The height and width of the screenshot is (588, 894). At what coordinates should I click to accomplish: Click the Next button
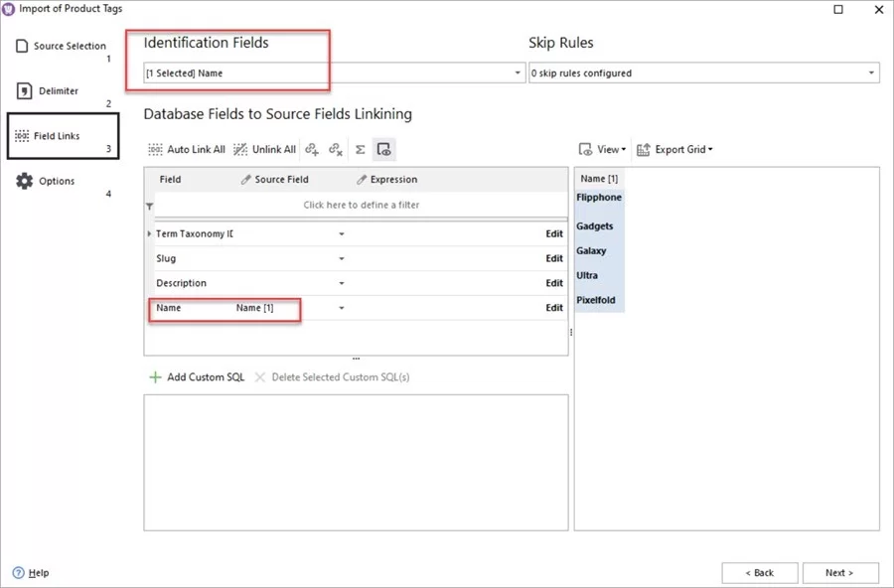[840, 572]
